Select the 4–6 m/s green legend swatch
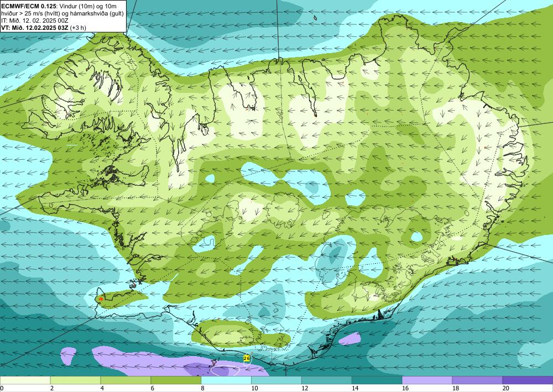 tap(126, 380)
